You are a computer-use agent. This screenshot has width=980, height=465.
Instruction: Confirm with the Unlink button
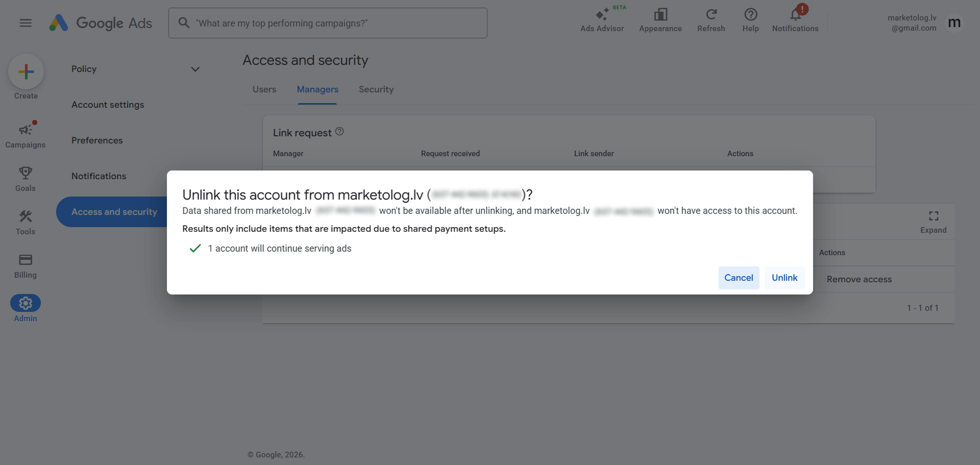coord(785,278)
